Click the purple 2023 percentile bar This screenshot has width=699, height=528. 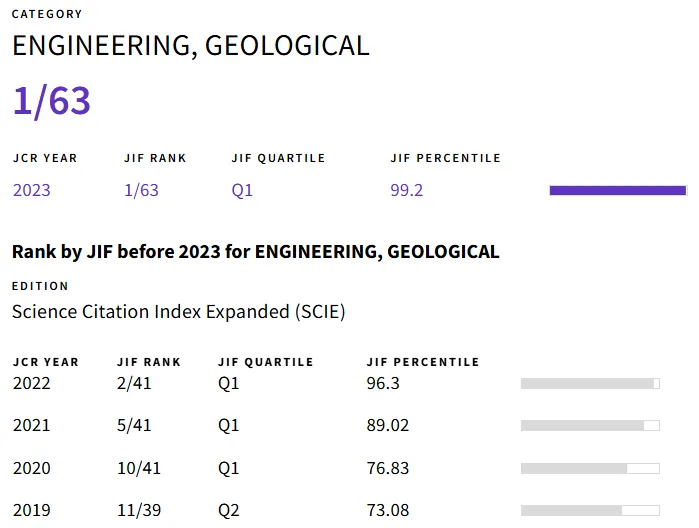[617, 190]
